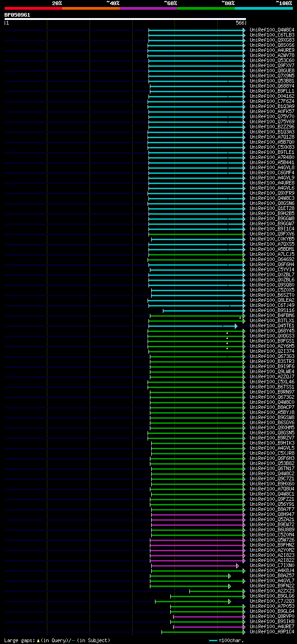The height and width of the screenshot is (644, 297).
Task: Open hit UniRef100_Q4W8C4
Action: coord(272,30)
